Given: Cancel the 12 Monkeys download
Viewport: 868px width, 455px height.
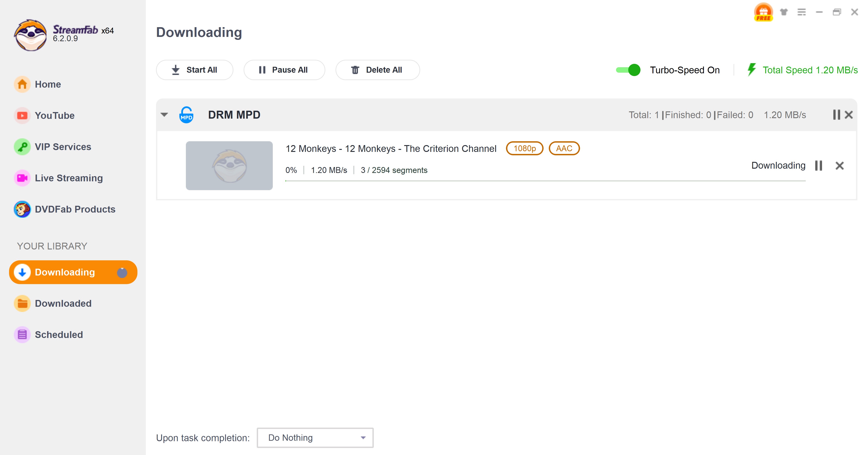Looking at the screenshot, I should (x=839, y=165).
